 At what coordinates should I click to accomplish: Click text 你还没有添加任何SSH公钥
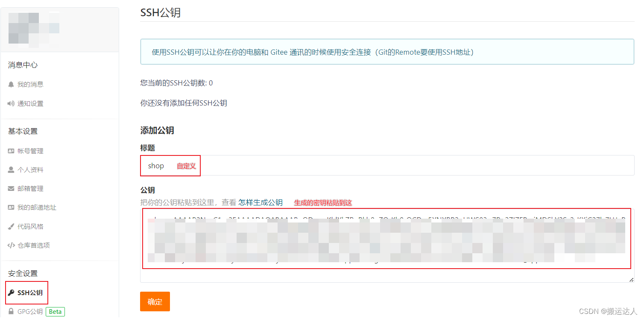tap(184, 103)
